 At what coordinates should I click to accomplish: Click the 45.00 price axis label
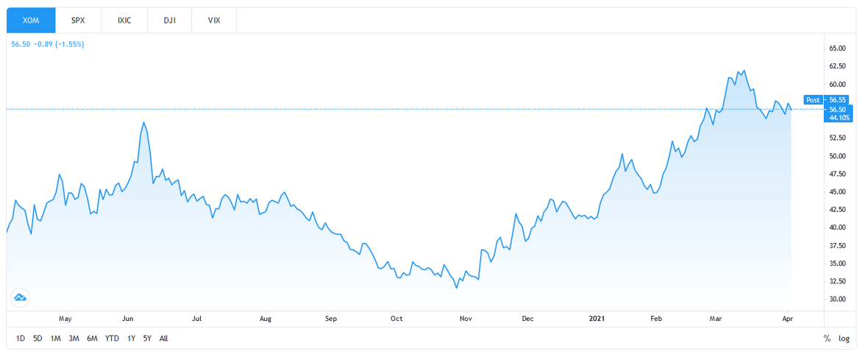[x=839, y=191]
